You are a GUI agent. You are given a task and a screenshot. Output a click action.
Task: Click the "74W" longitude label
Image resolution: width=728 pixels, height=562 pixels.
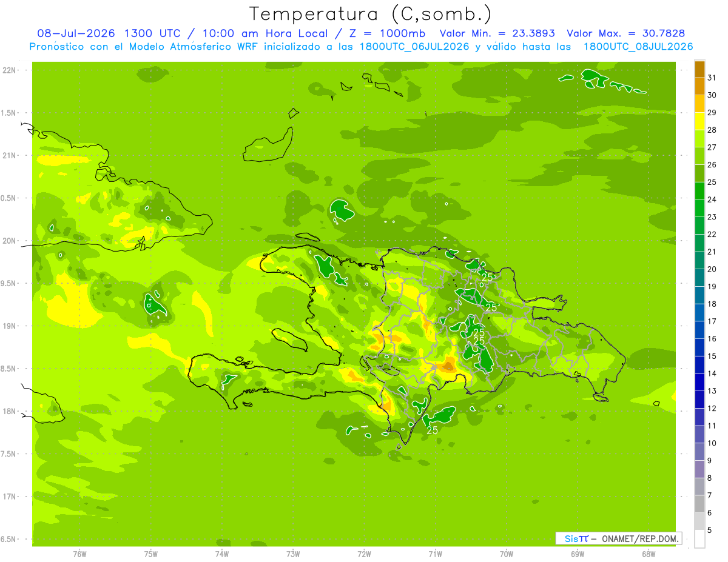pyautogui.click(x=222, y=554)
